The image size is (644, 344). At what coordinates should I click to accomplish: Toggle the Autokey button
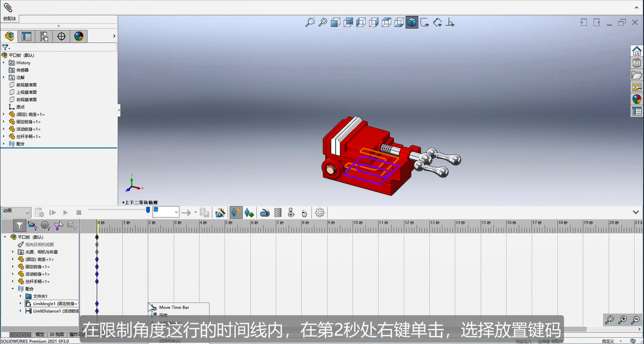pos(236,213)
